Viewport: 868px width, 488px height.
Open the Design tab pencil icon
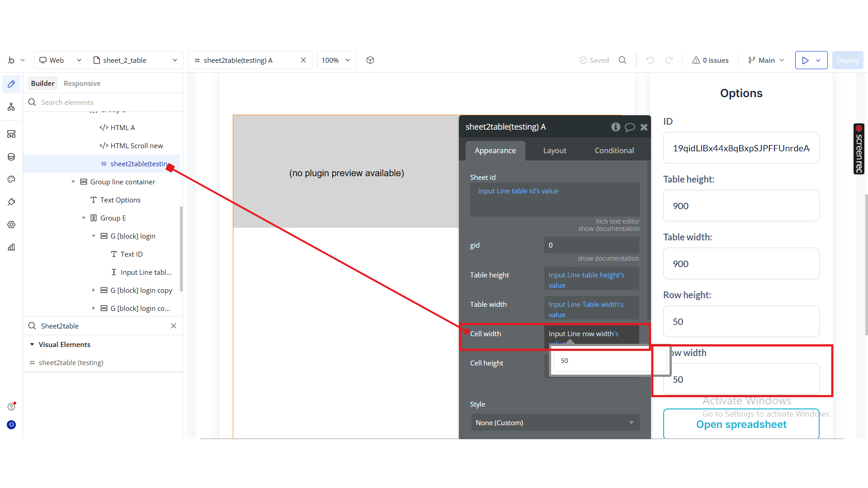(x=11, y=84)
